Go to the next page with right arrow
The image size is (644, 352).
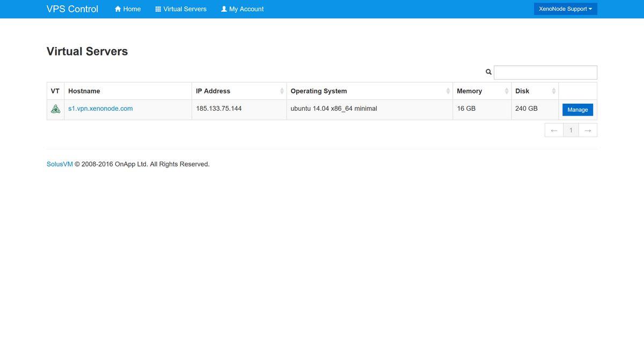(x=588, y=130)
